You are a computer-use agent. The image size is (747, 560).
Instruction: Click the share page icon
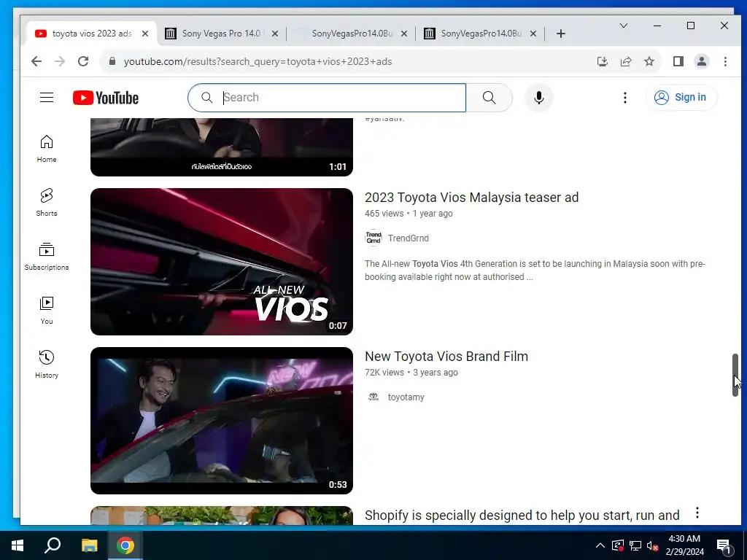click(x=625, y=61)
